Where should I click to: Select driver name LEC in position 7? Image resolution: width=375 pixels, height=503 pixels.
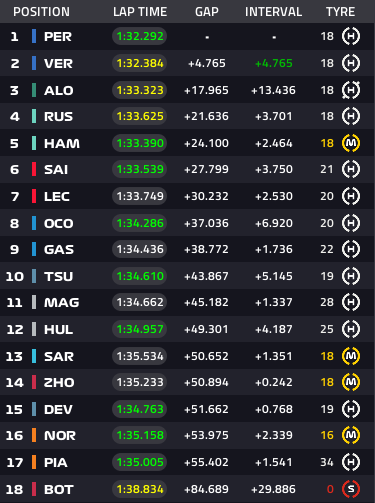tap(57, 196)
